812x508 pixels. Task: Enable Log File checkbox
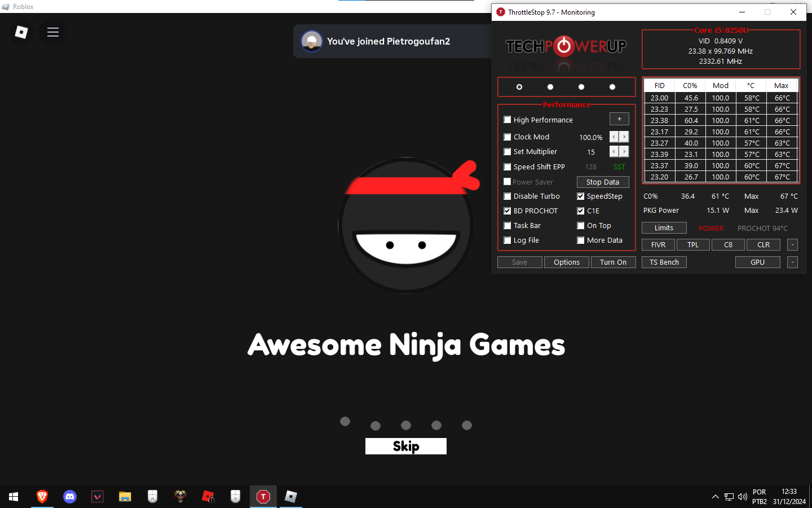point(507,240)
